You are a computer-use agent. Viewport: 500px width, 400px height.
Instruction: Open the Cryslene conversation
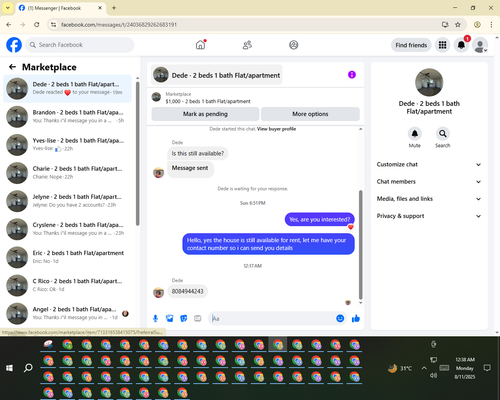67,229
